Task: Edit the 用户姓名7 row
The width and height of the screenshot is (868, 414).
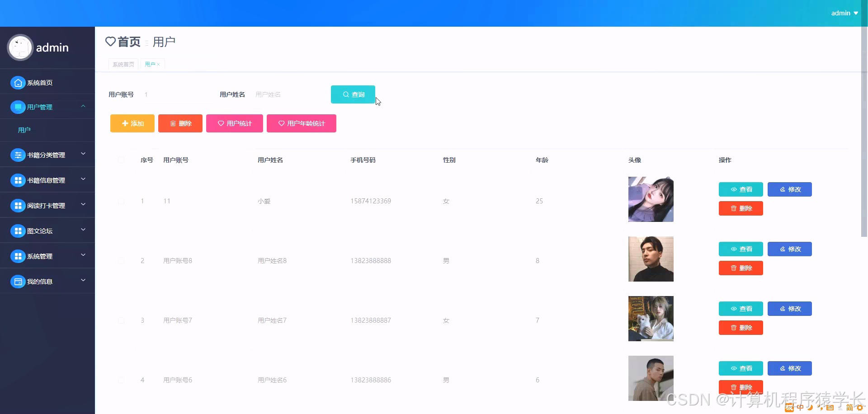Action: (x=790, y=309)
